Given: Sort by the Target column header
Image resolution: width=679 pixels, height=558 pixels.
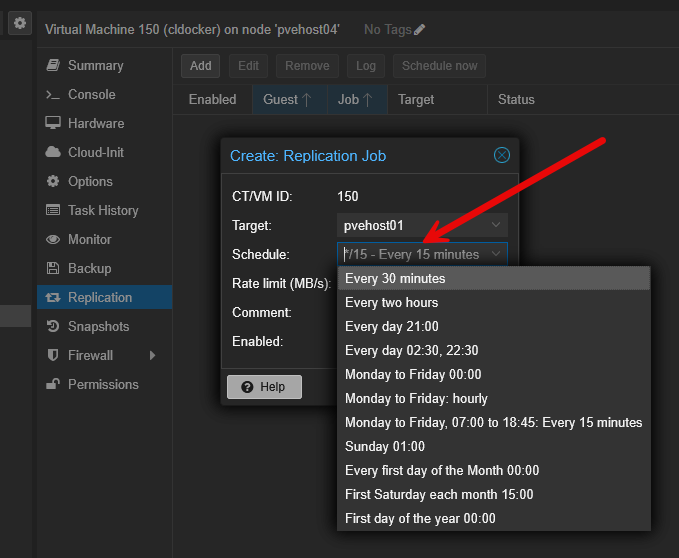Looking at the screenshot, I should 437,100.
